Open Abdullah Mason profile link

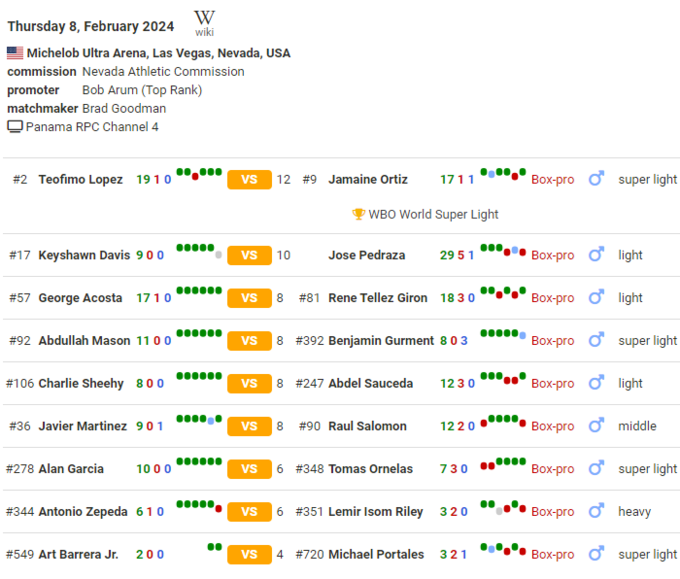(x=84, y=341)
